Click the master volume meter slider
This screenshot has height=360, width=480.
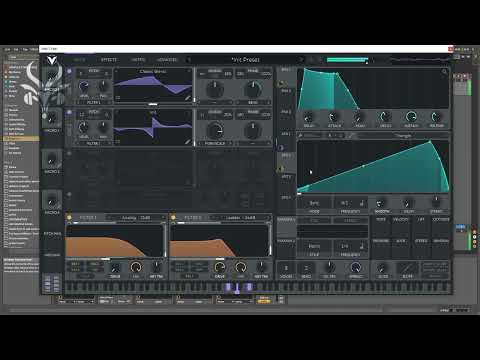point(348,60)
